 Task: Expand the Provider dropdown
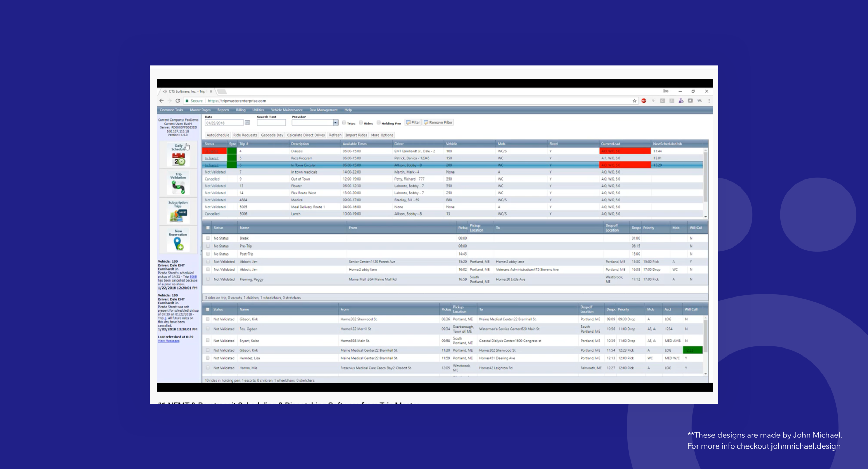coord(335,123)
